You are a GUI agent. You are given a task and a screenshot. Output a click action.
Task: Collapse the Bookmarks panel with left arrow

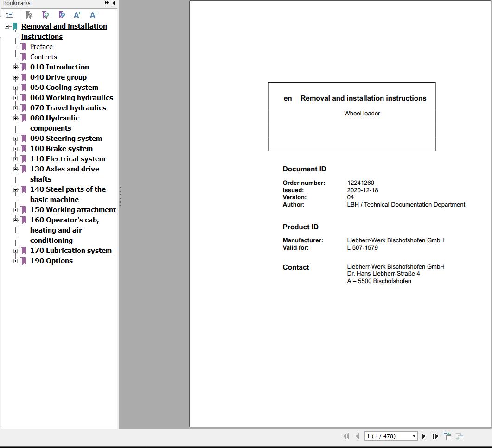click(114, 3)
